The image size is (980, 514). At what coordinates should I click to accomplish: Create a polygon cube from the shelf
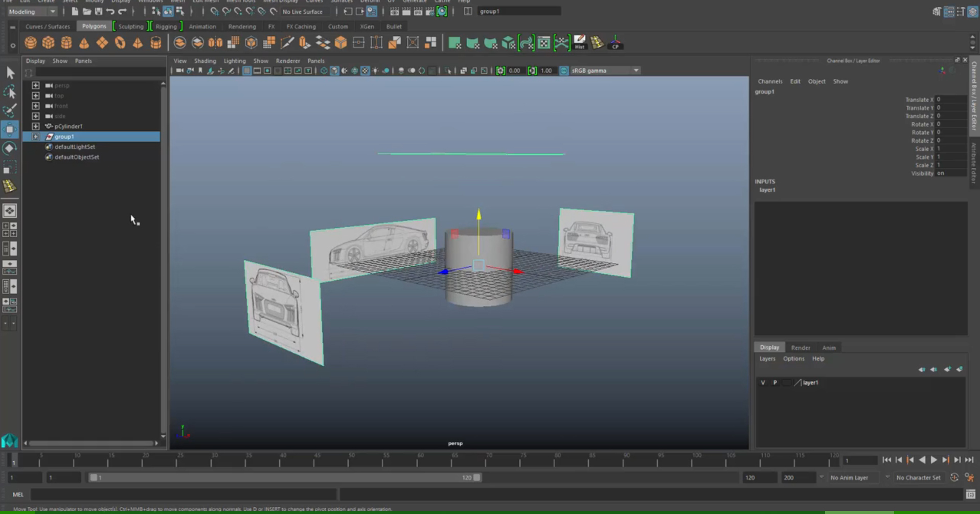[49, 43]
